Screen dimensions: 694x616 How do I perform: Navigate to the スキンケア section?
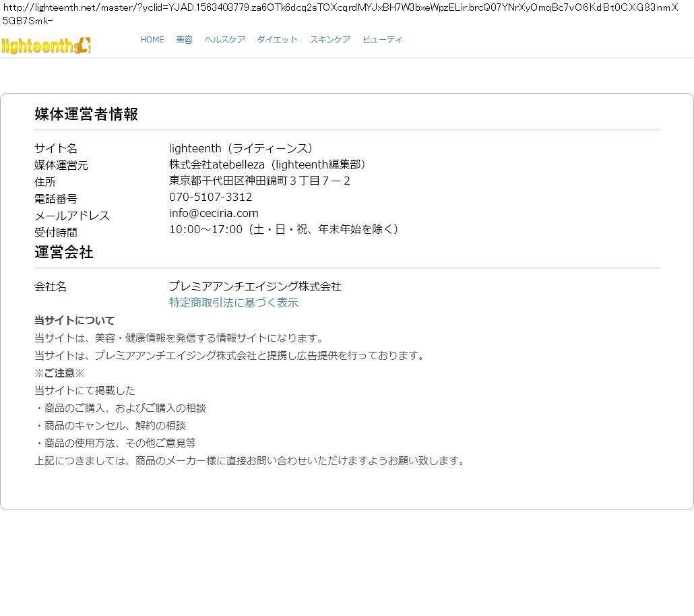(x=329, y=40)
